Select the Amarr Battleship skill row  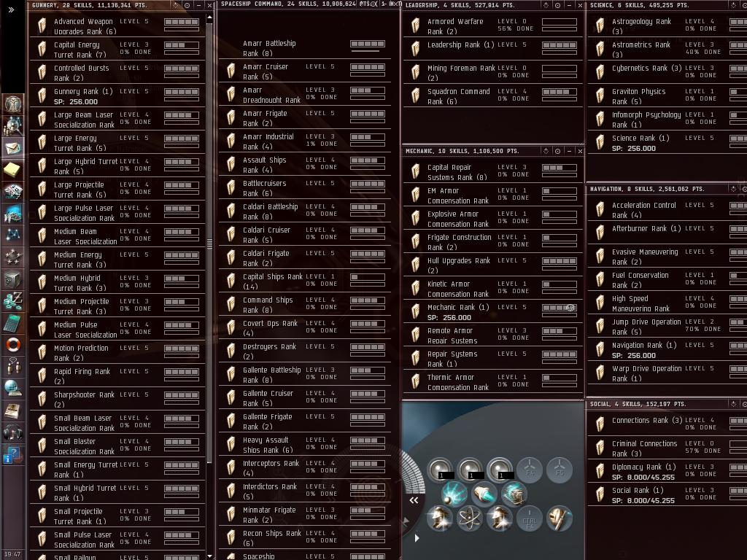coord(305,47)
